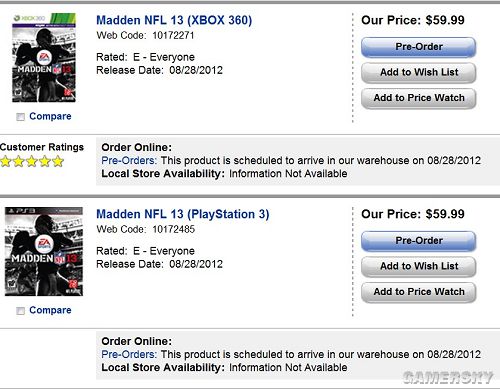The width and height of the screenshot is (500, 389).
Task: Open Pre-Orders link in PS3 order info
Action: click(129, 354)
